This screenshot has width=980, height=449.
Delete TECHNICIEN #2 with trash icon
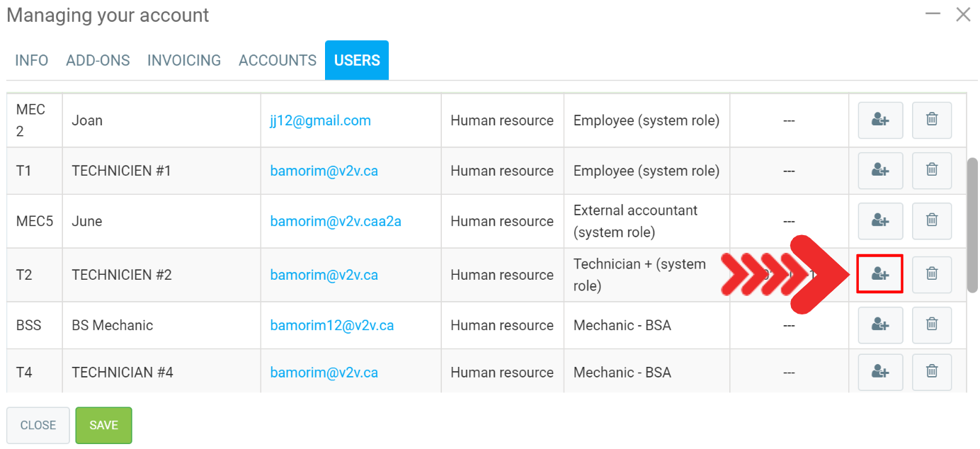932,274
